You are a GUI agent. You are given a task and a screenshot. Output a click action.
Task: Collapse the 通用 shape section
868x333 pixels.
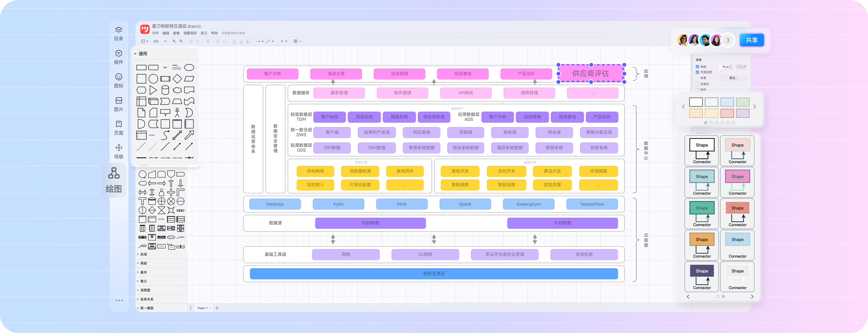141,54
